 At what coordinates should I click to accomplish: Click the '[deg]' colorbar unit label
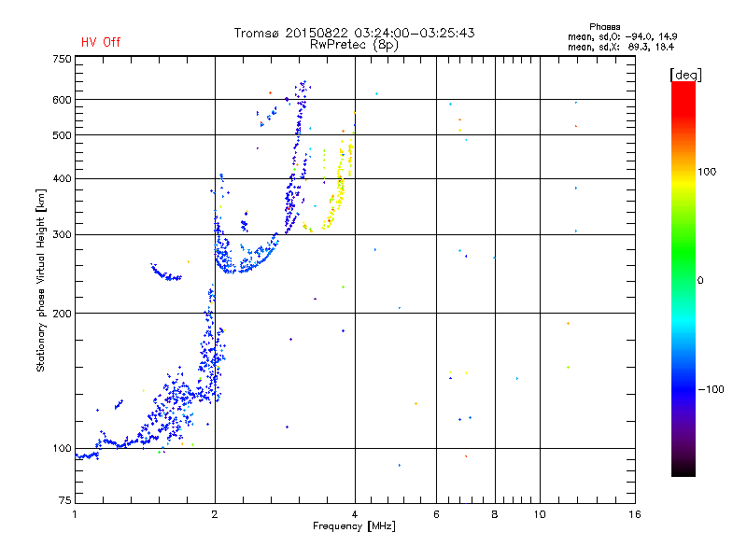685,75
